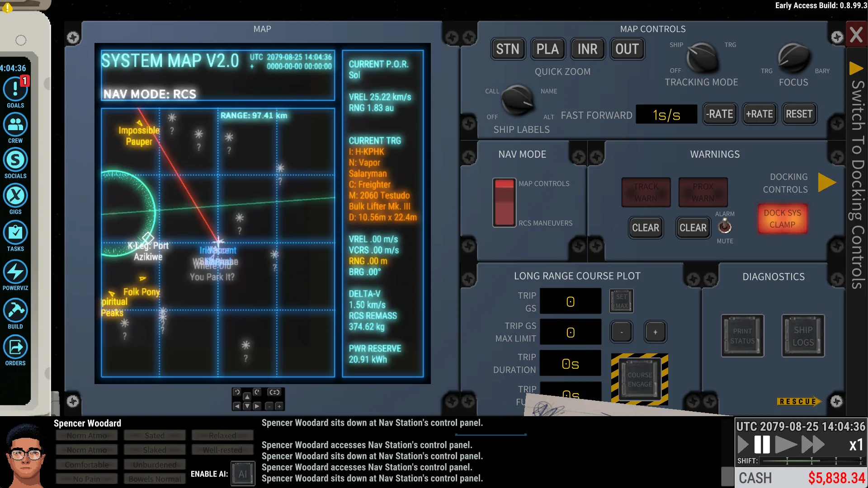Click Spencer Woodard's portrait
Viewport: 868px width, 488px height.
[x=25, y=455]
